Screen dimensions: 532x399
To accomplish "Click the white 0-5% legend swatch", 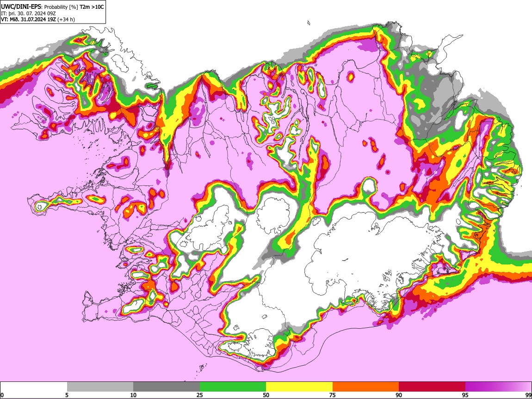I will (34, 387).
